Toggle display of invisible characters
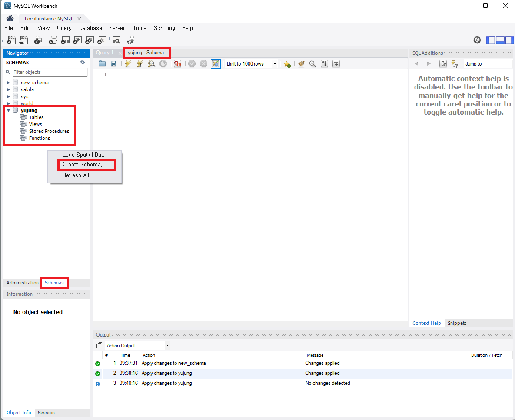This screenshot has height=420, width=515. pyautogui.click(x=324, y=64)
